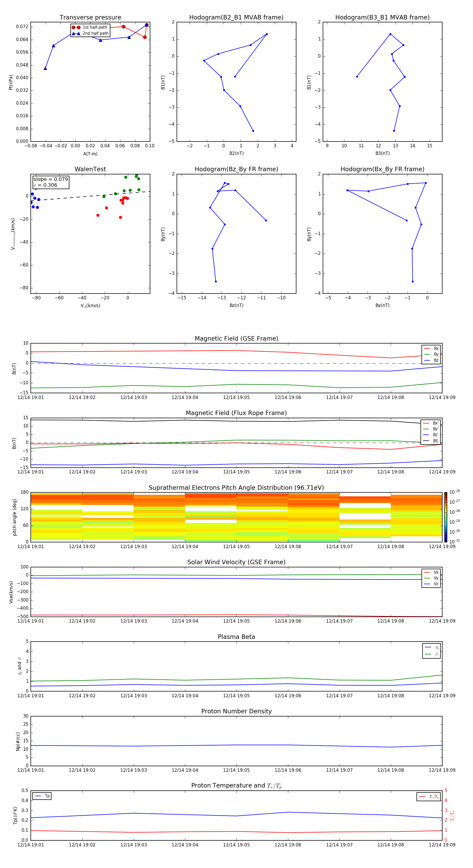Select 'Bx' in the GSE field legend
473x868 pixels.
click(431, 349)
